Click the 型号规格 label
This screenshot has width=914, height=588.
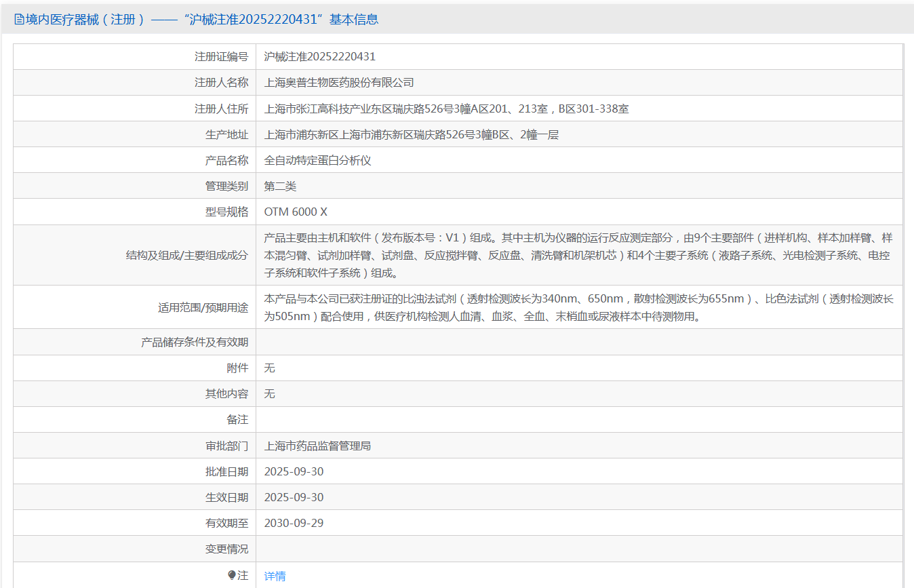[226, 212]
